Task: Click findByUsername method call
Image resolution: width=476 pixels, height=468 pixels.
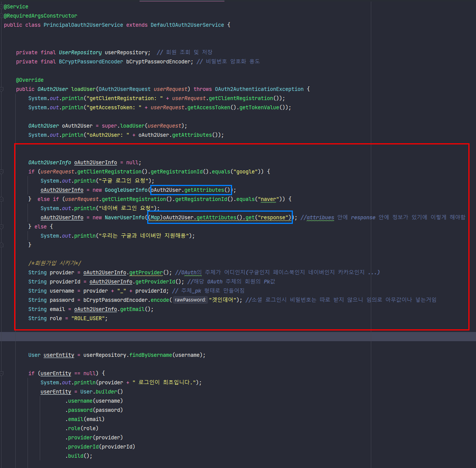Action: (x=151, y=355)
